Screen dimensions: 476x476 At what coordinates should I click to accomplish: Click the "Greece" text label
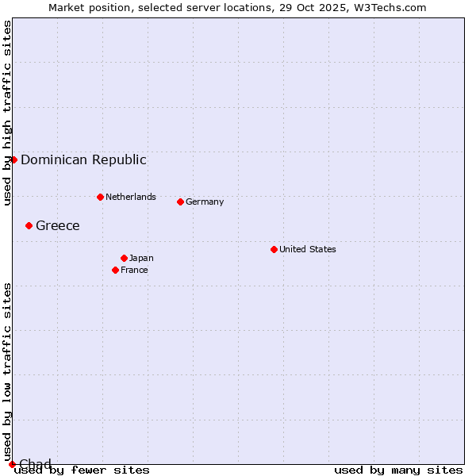tap(58, 225)
